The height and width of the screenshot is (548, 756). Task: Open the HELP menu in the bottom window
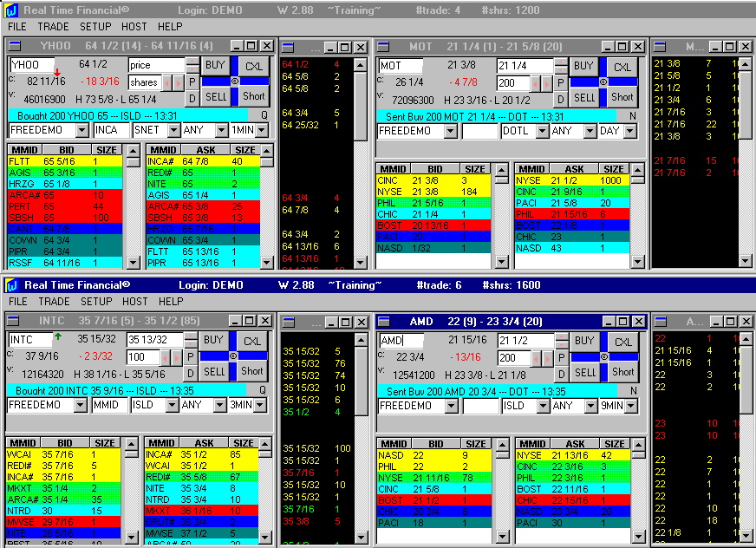[171, 302]
